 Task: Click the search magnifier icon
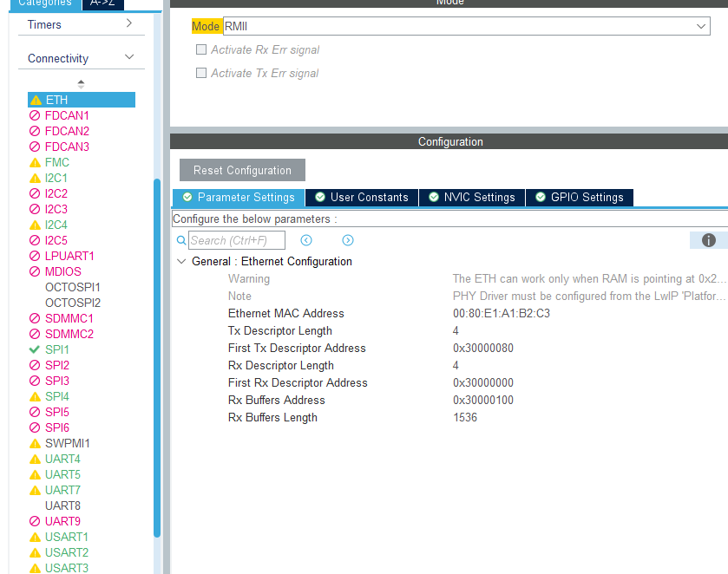(x=181, y=240)
